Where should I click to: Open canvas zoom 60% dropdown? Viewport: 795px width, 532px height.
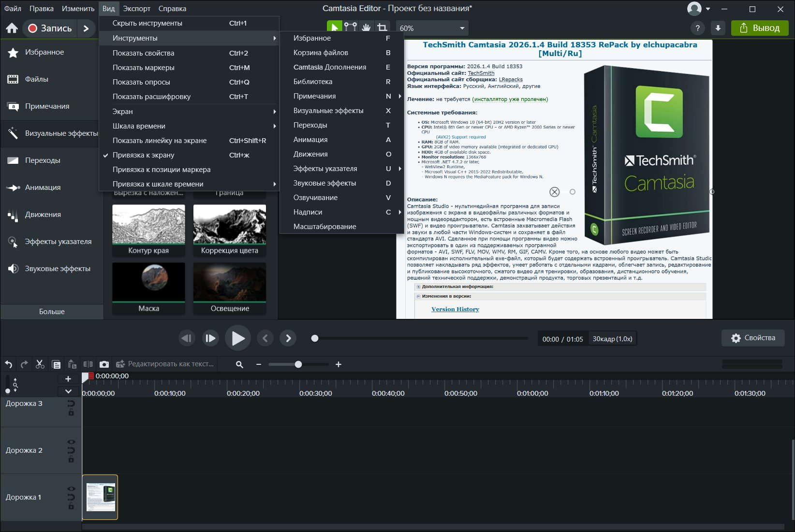(x=432, y=29)
